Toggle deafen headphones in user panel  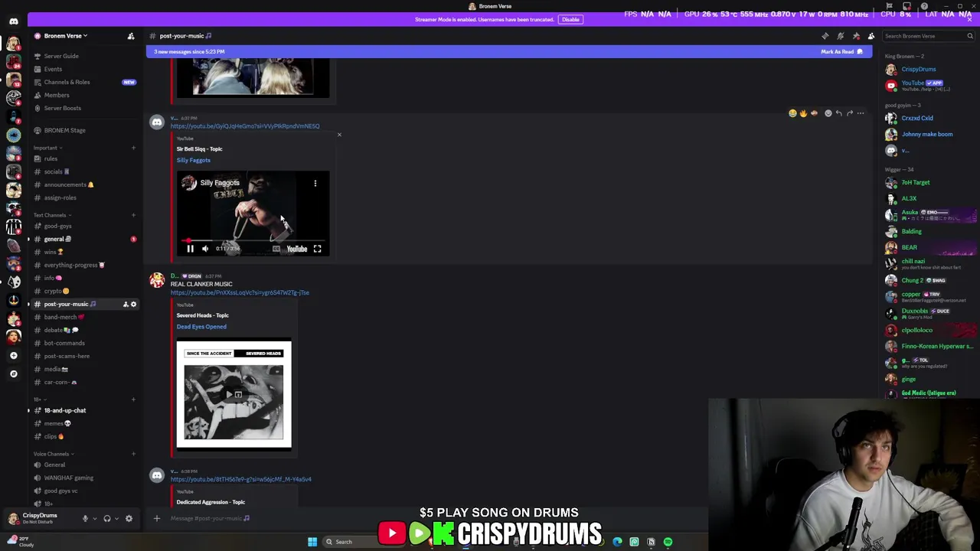click(107, 519)
